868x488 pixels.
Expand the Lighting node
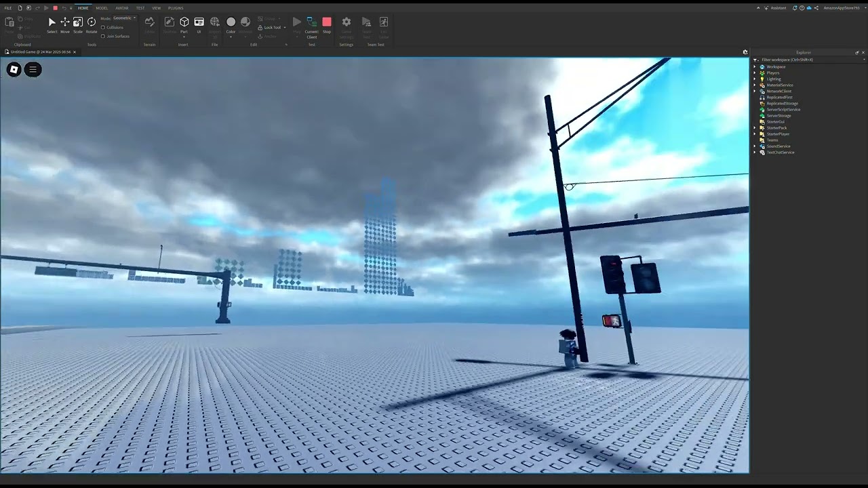click(755, 79)
